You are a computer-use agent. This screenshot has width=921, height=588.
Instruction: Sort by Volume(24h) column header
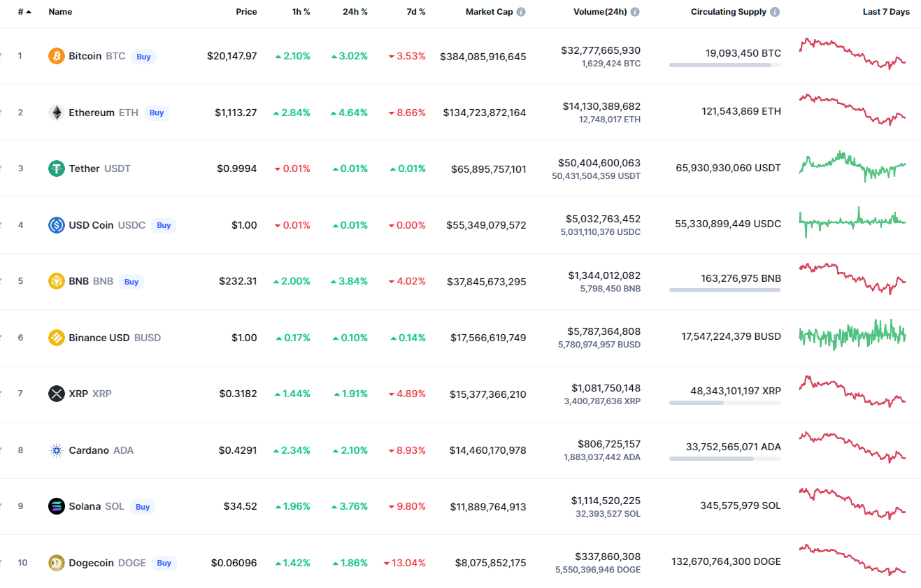pyautogui.click(x=600, y=12)
